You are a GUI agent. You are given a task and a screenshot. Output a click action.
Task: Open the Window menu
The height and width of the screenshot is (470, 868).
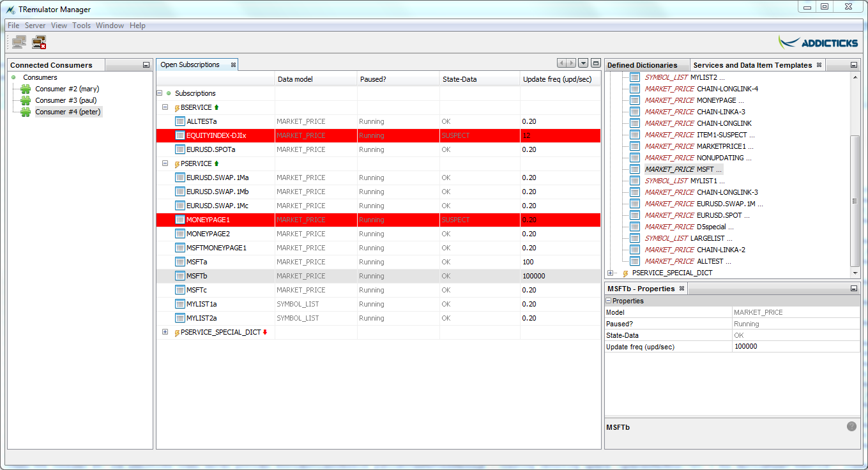[110, 26]
